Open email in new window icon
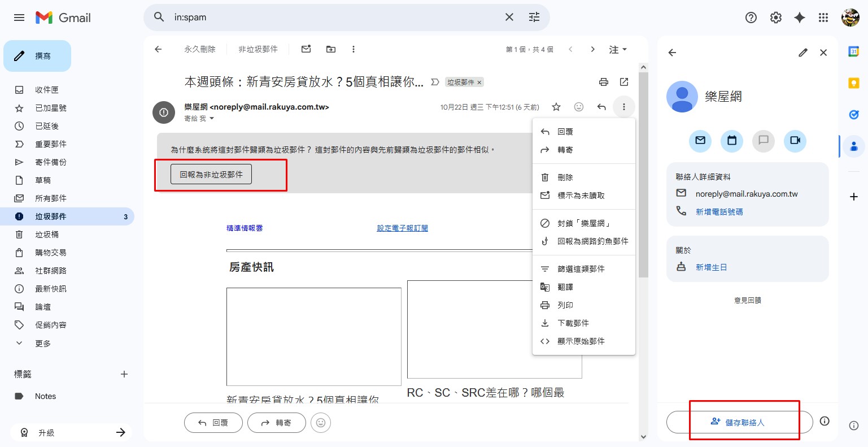 click(x=624, y=82)
